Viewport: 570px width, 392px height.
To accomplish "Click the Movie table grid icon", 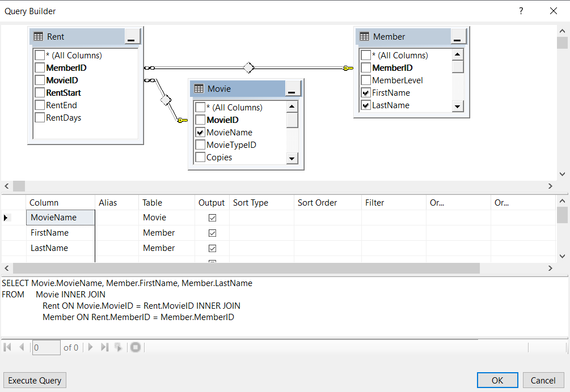I will [199, 88].
